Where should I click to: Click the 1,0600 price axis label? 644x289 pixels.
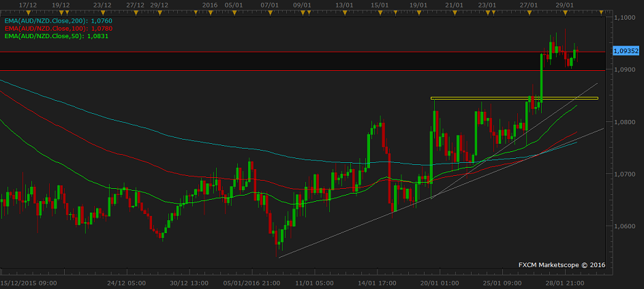[x=626, y=226]
